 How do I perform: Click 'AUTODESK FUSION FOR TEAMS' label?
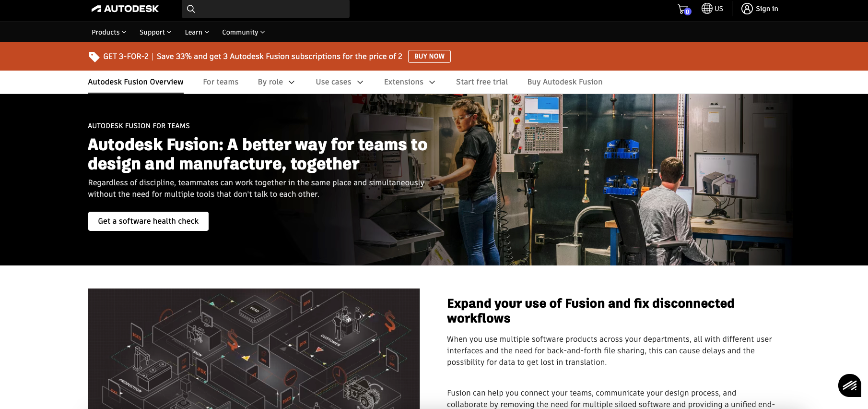139,126
